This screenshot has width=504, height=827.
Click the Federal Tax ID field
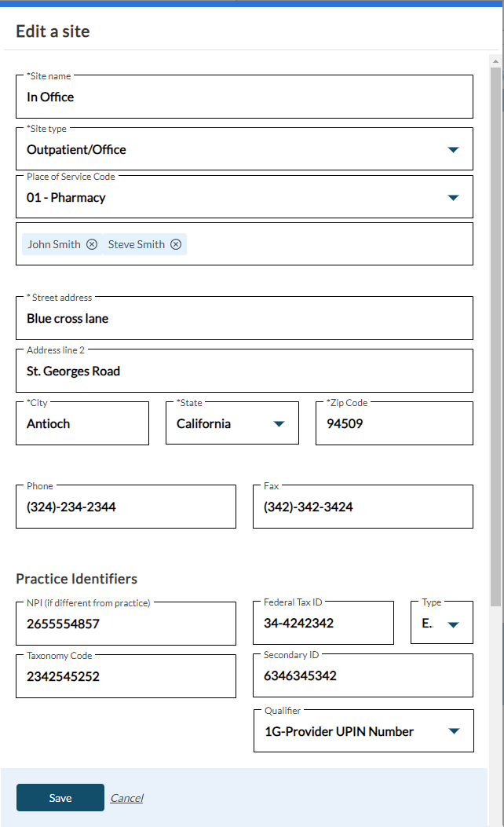[323, 624]
